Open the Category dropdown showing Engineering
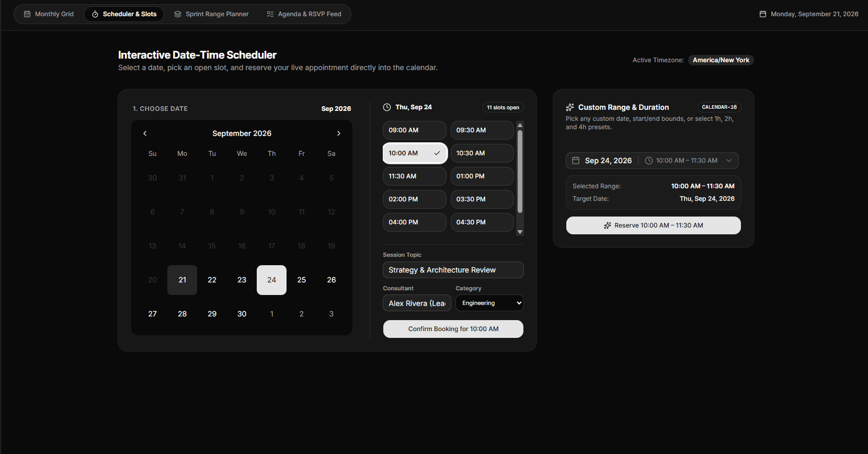868x454 pixels. [x=489, y=303]
